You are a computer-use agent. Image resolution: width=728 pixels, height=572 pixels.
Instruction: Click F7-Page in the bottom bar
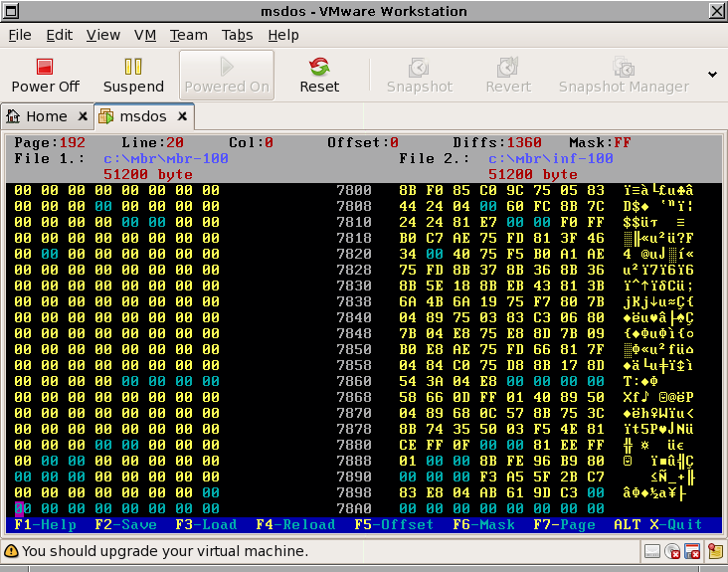pos(564,524)
